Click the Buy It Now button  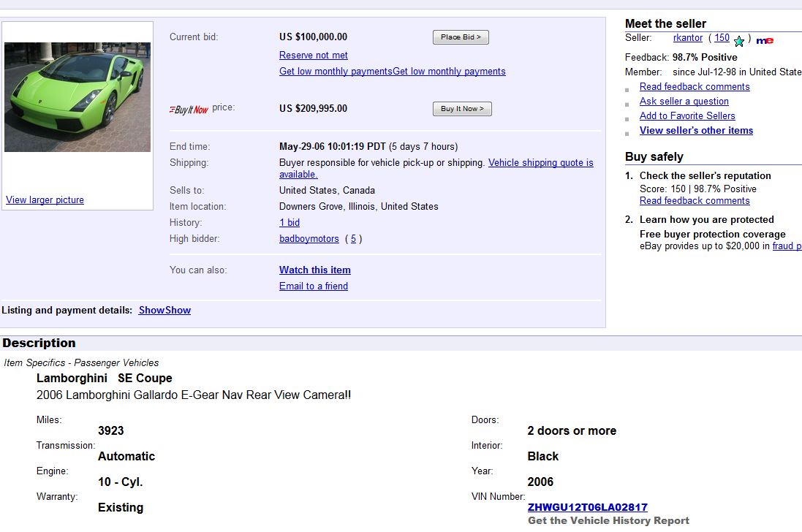462,109
